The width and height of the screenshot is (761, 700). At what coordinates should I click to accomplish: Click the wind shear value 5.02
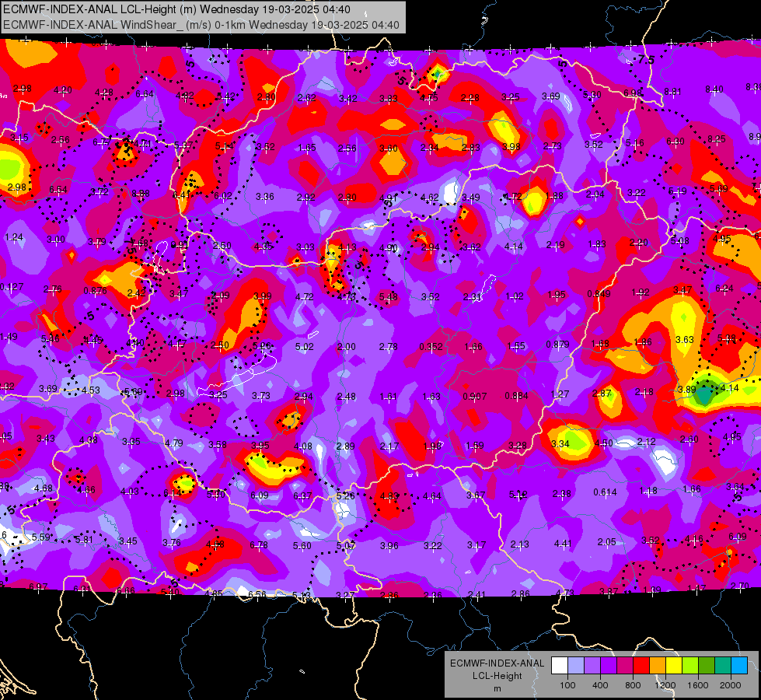tap(304, 347)
